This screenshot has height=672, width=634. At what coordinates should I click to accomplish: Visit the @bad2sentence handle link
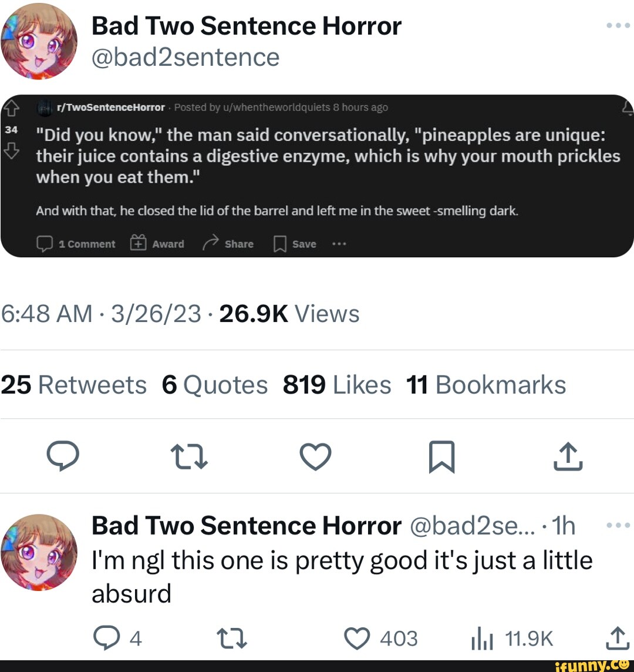coord(186,58)
